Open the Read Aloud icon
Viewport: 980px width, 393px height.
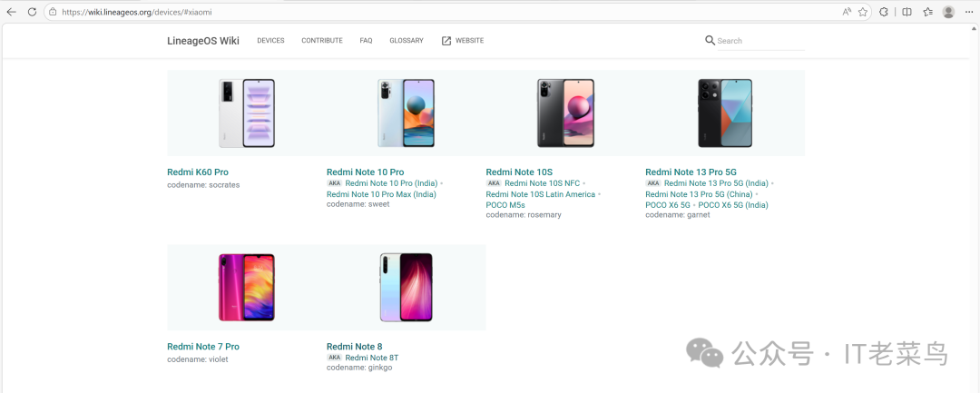[847, 12]
